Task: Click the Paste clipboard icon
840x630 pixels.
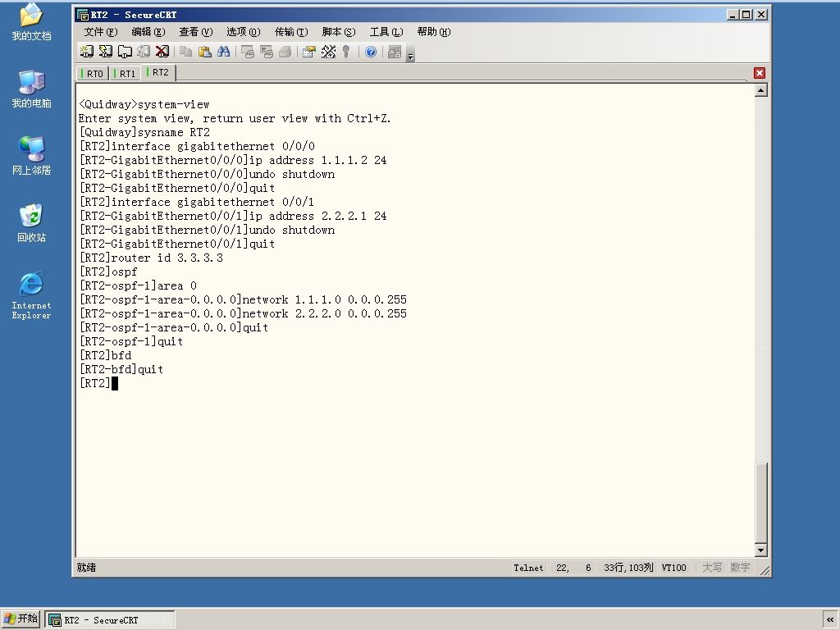Action: click(x=204, y=52)
